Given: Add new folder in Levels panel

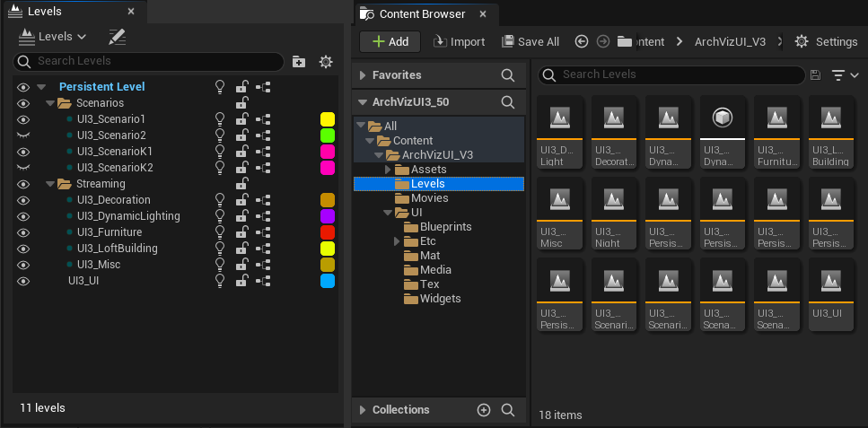Looking at the screenshot, I should (299, 61).
